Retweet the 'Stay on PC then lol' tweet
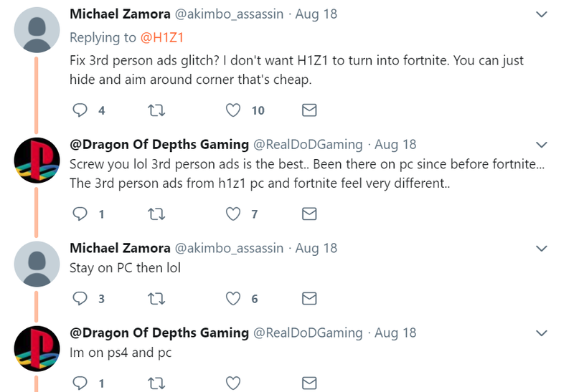574x392 pixels. point(156,299)
